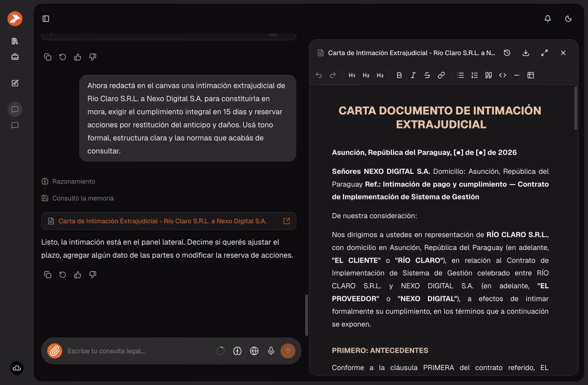Close the canvas panel
Screen dimensions: 588x385
pyautogui.click(x=563, y=53)
